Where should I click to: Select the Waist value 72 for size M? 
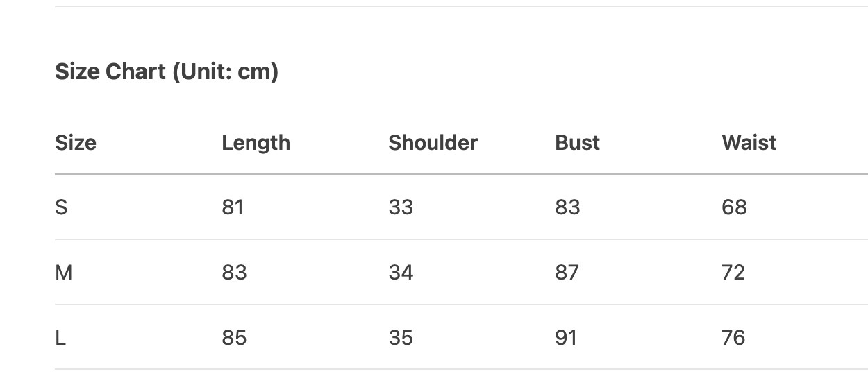tap(733, 273)
